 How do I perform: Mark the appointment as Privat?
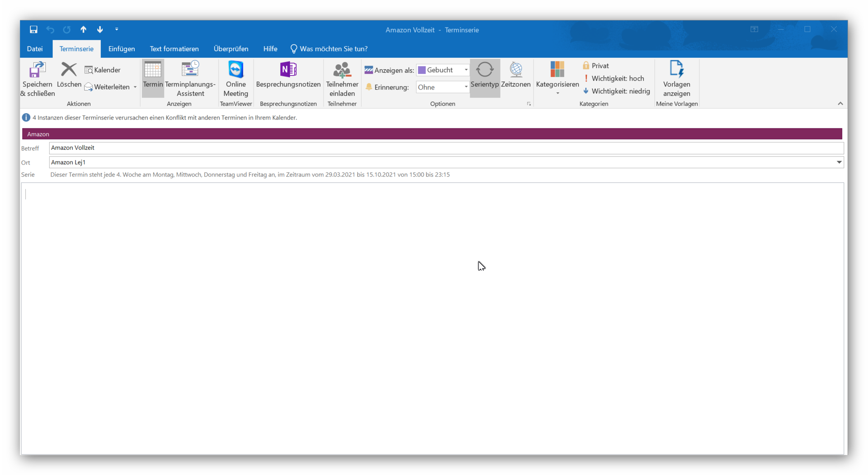[596, 66]
